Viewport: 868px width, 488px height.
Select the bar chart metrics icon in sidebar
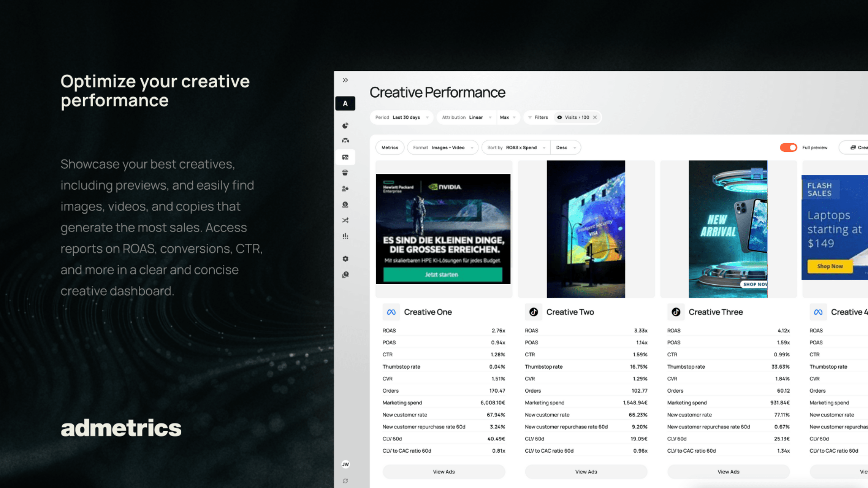coord(345,236)
